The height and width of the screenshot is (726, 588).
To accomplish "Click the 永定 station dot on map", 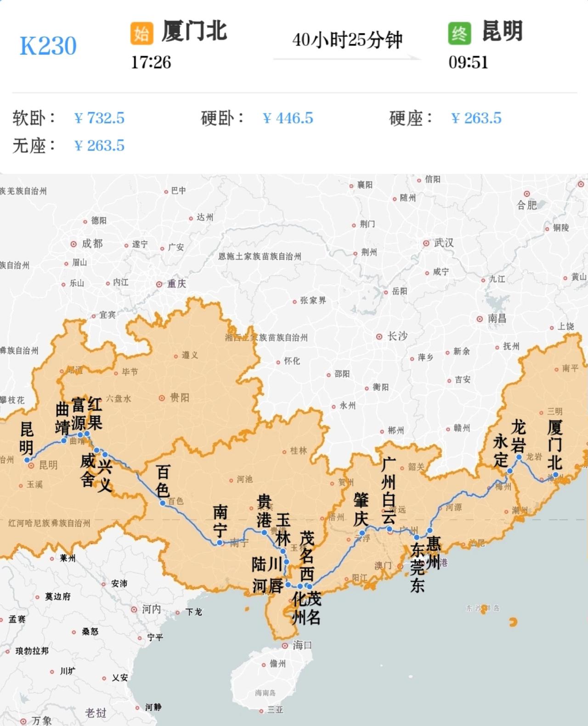I will [x=509, y=471].
